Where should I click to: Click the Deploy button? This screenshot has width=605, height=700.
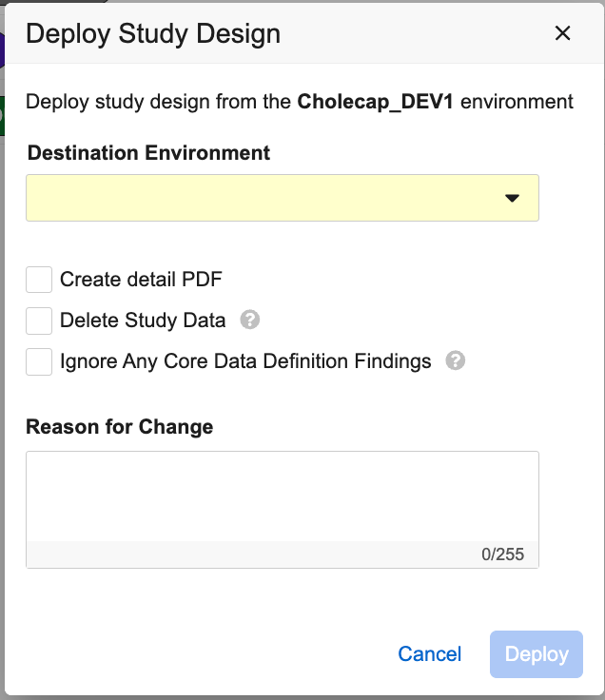537,654
